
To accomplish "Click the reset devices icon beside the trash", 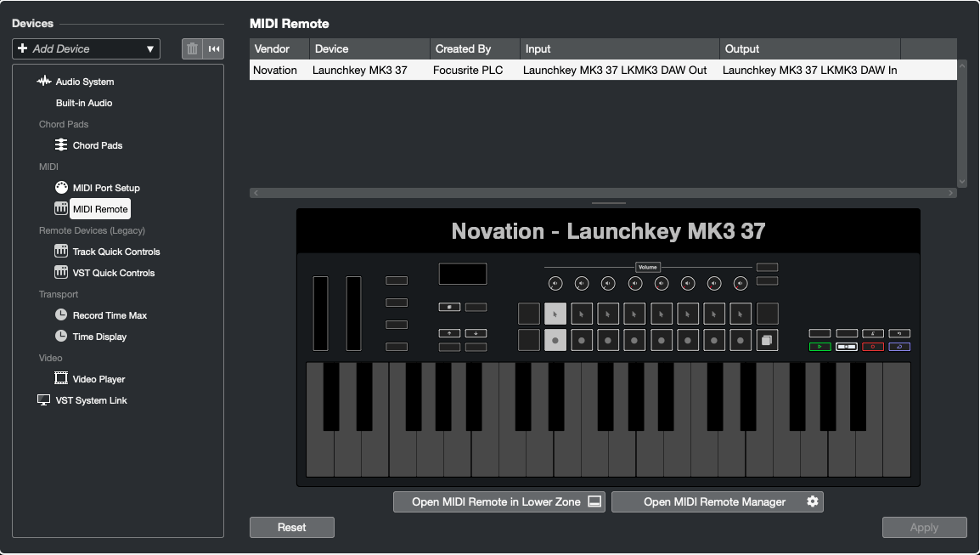I will click(213, 48).
